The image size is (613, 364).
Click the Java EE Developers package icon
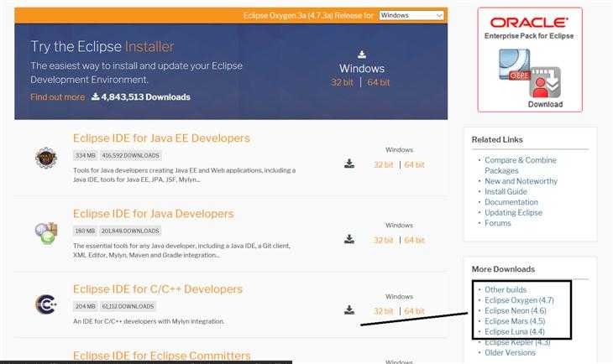tap(46, 158)
